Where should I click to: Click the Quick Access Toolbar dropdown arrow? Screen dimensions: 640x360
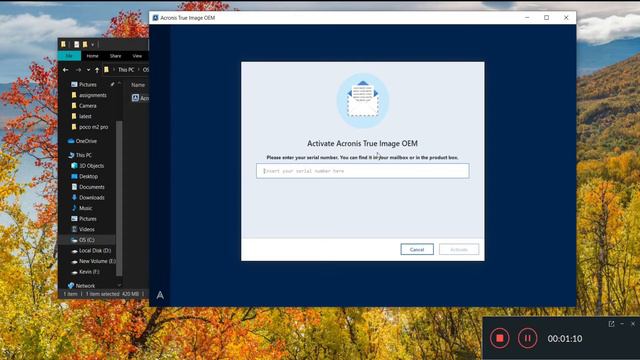tap(93, 44)
